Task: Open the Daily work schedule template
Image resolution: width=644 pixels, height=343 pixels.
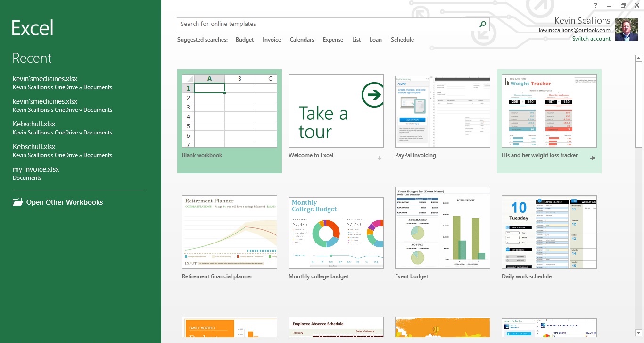Action: coord(549,231)
